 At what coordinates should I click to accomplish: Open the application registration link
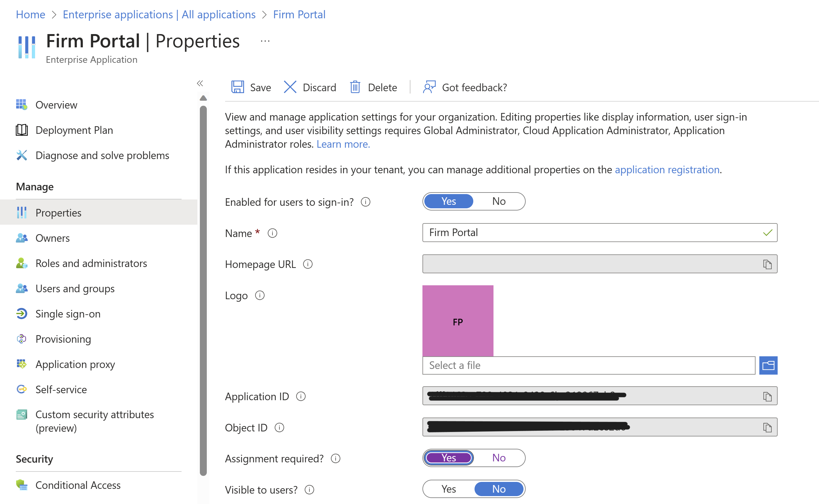[x=667, y=170]
